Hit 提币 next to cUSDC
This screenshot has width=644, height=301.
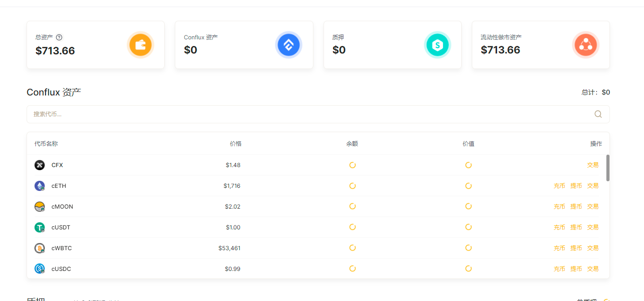click(x=576, y=269)
